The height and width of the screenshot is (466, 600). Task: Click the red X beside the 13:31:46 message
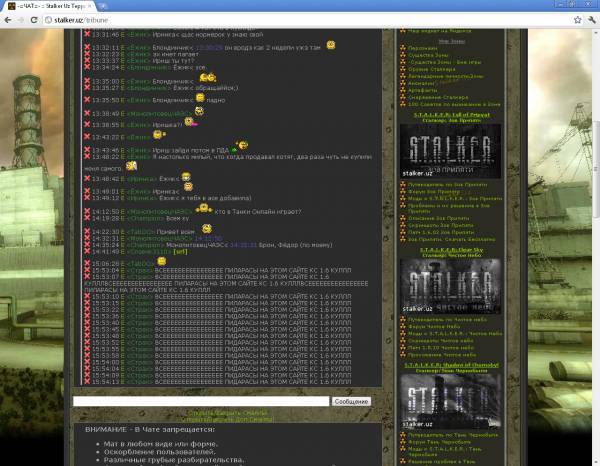pos(86,34)
